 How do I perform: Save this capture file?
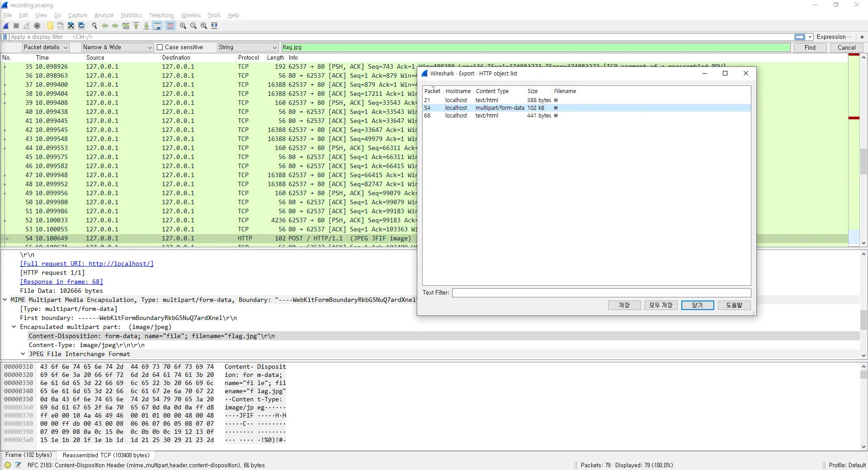(x=61, y=26)
